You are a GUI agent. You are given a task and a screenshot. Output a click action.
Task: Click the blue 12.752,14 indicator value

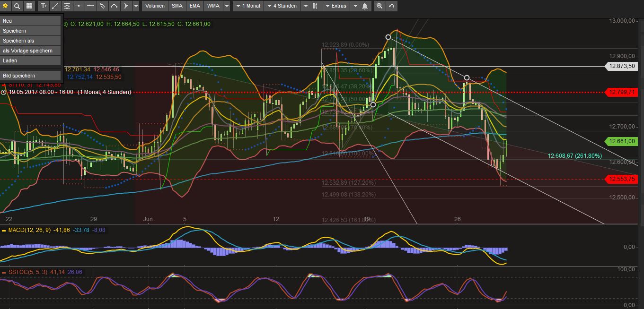[80, 77]
